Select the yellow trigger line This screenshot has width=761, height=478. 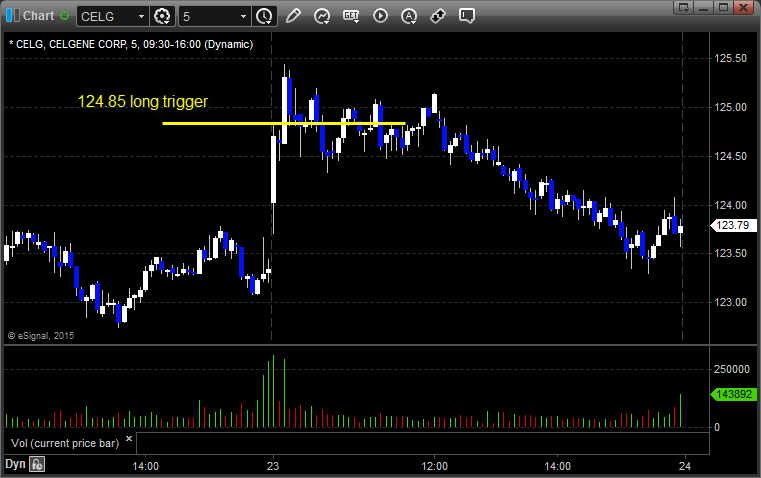pos(284,123)
